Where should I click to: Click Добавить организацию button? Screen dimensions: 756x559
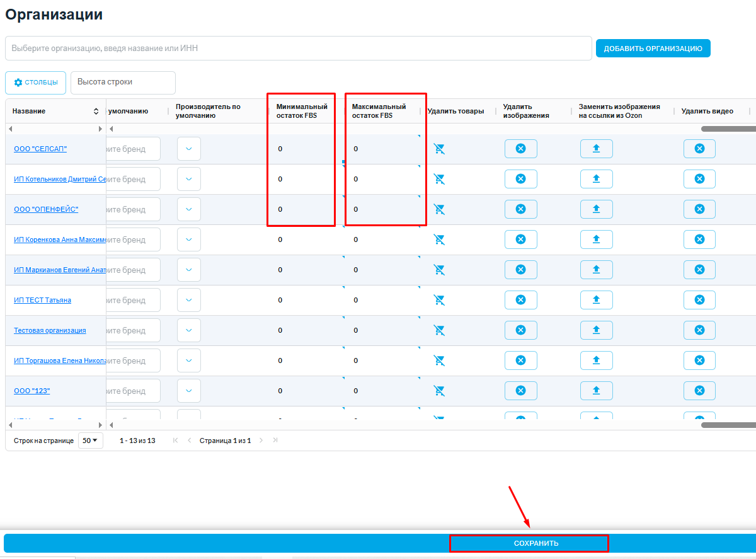653,49
